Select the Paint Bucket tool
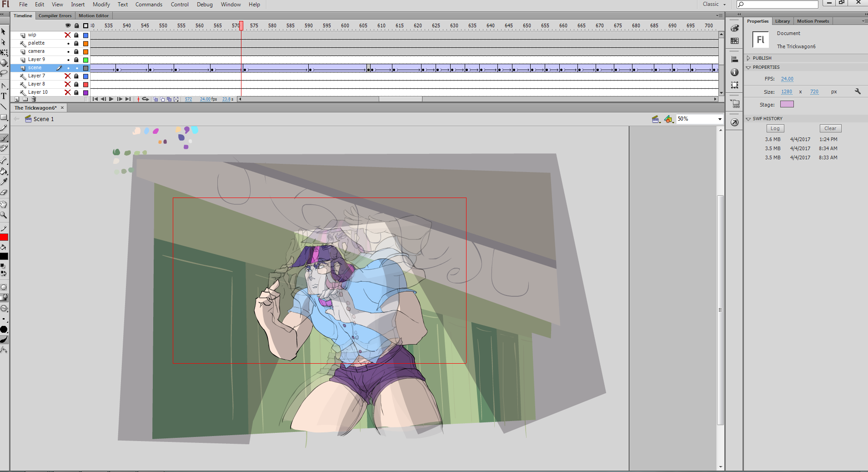868x472 pixels. (4, 172)
